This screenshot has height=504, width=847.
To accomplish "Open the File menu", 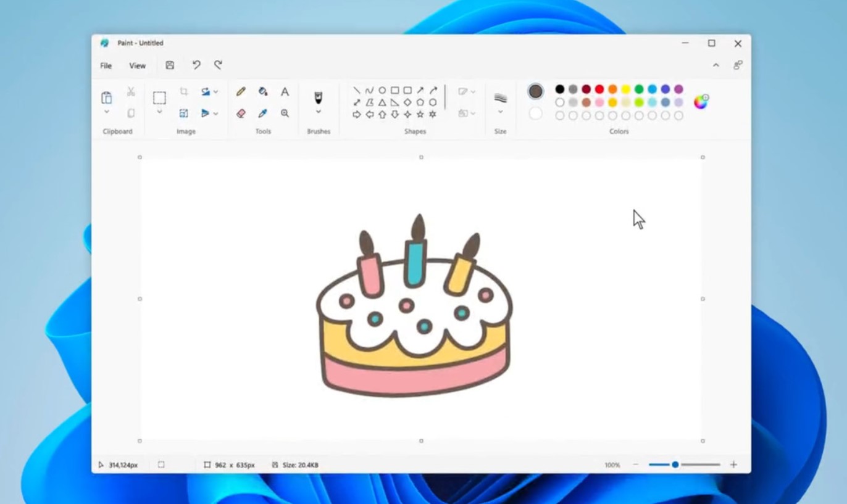I will [106, 65].
